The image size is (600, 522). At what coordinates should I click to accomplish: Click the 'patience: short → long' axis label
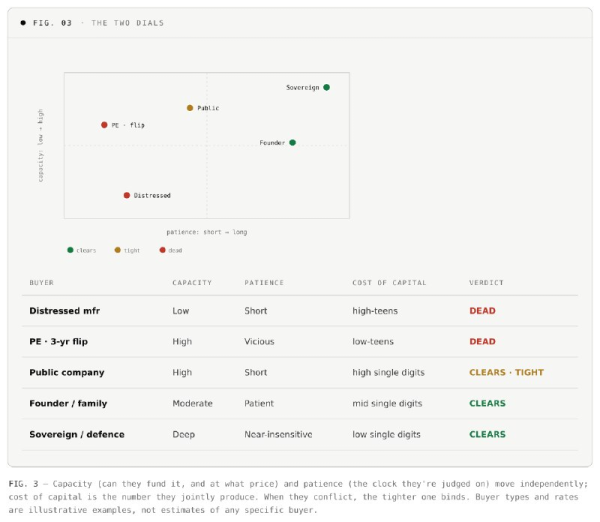(207, 232)
